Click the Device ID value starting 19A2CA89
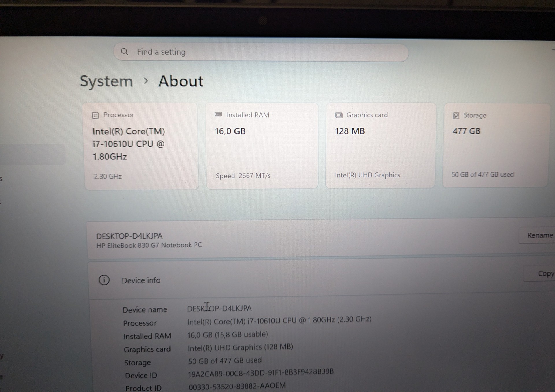Image resolution: width=555 pixels, height=392 pixels. click(261, 373)
